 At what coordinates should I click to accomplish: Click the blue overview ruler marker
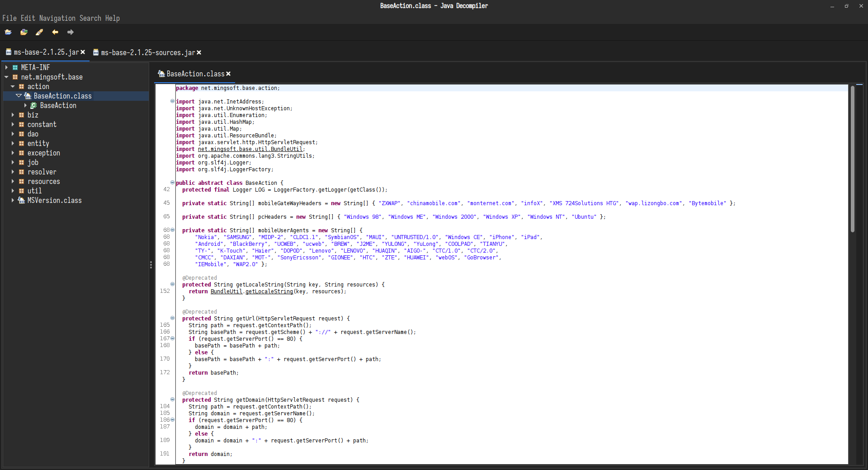859,85
